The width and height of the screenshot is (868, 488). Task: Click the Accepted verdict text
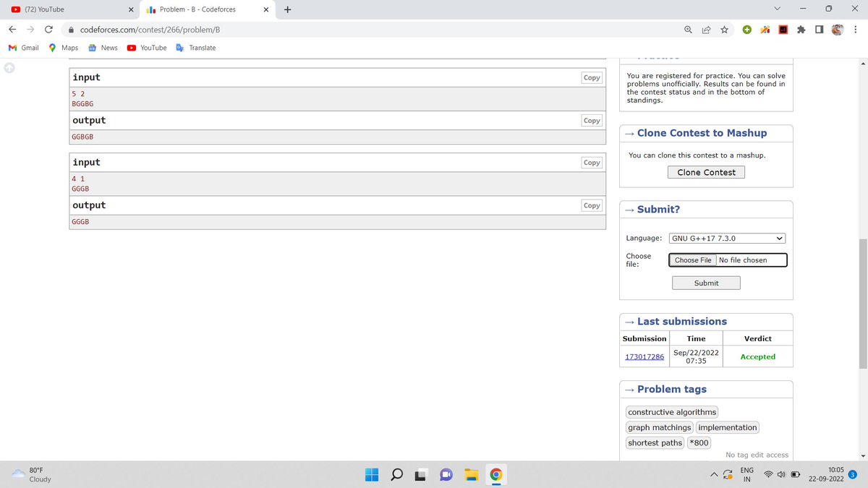pos(757,357)
